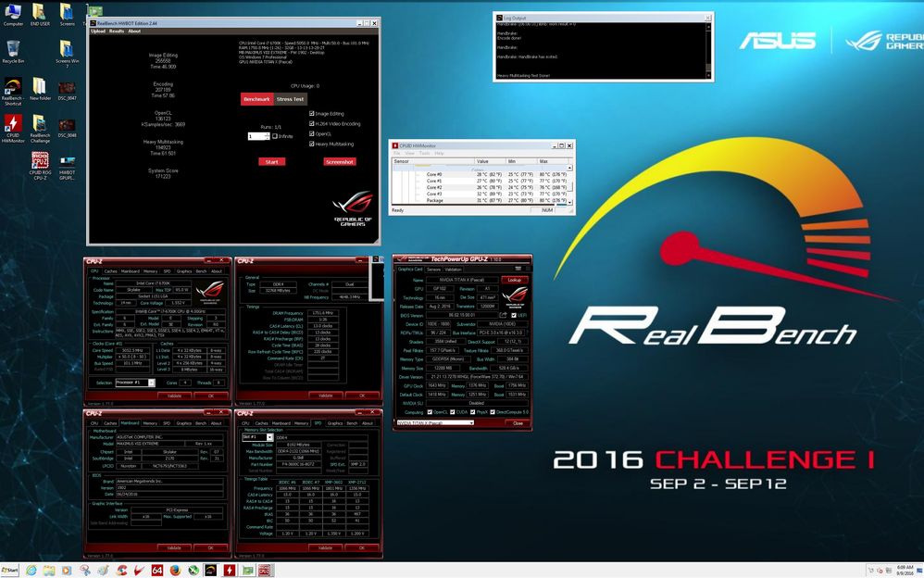The height and width of the screenshot is (578, 924).
Task: Open the media player taskbar icon
Action: [67, 571]
